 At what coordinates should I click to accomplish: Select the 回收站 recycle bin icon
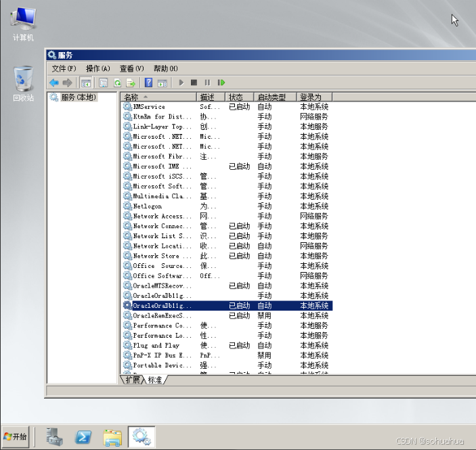click(23, 84)
